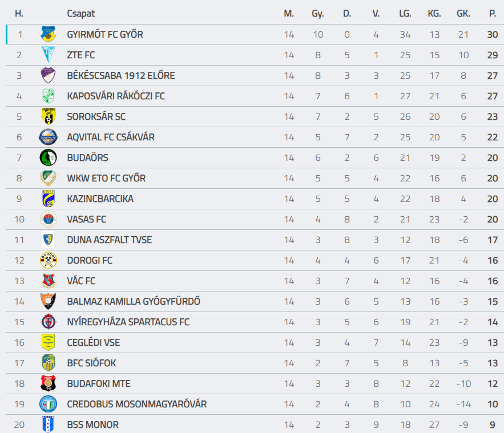Select the Nyíregyháza Spartacus FC name
The height and width of the screenshot is (433, 504).
tap(128, 322)
